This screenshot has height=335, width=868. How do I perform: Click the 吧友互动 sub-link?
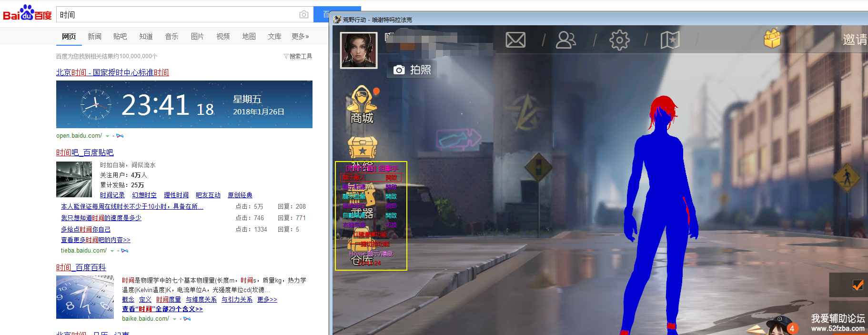(208, 195)
